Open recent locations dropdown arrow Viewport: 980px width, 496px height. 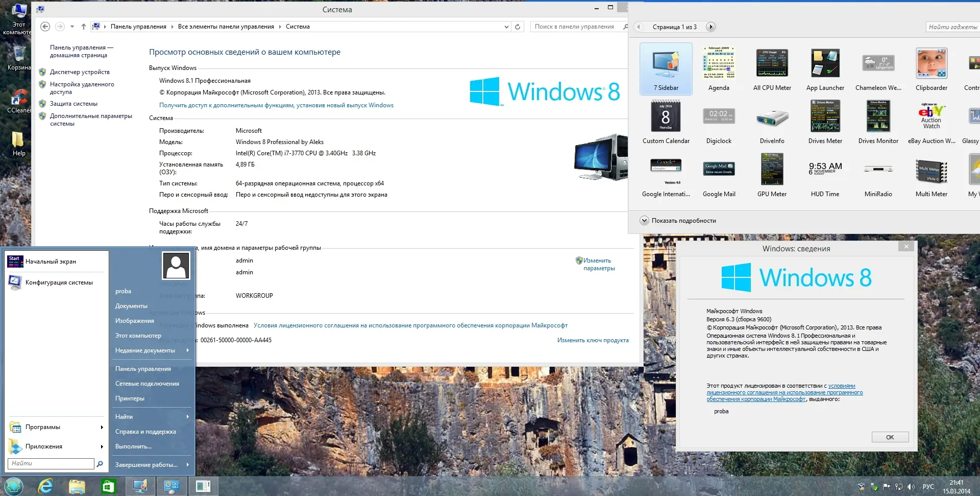pyautogui.click(x=72, y=27)
